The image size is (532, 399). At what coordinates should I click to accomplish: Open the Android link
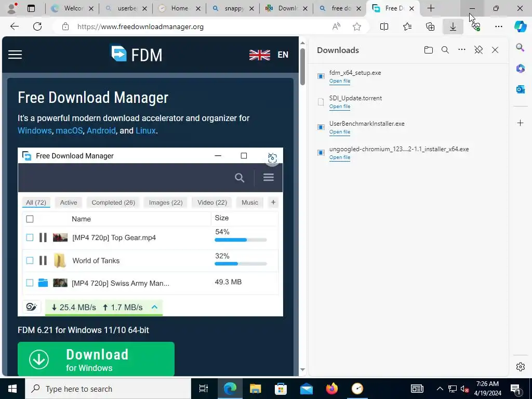pos(101,130)
